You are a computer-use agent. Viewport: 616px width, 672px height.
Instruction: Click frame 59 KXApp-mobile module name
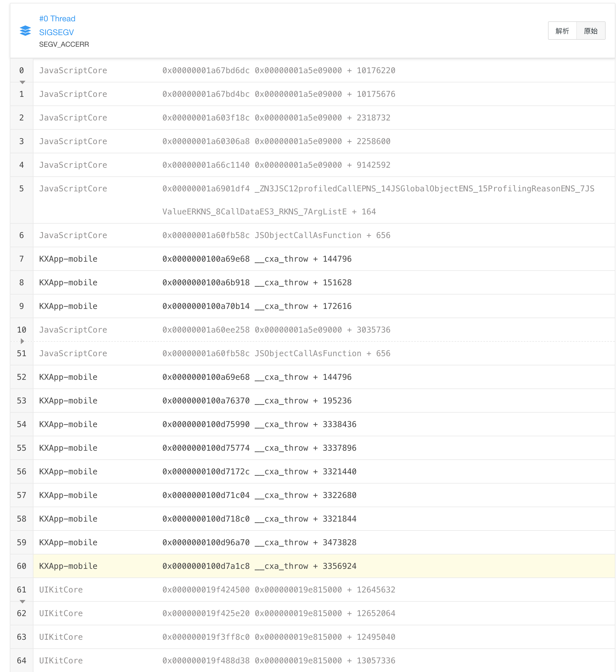[x=68, y=542]
